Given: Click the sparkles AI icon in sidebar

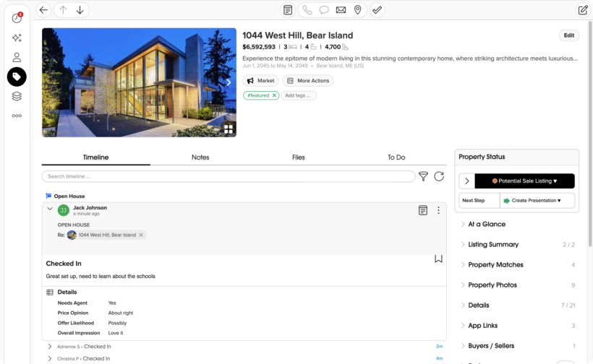Looking at the screenshot, I should point(17,38).
